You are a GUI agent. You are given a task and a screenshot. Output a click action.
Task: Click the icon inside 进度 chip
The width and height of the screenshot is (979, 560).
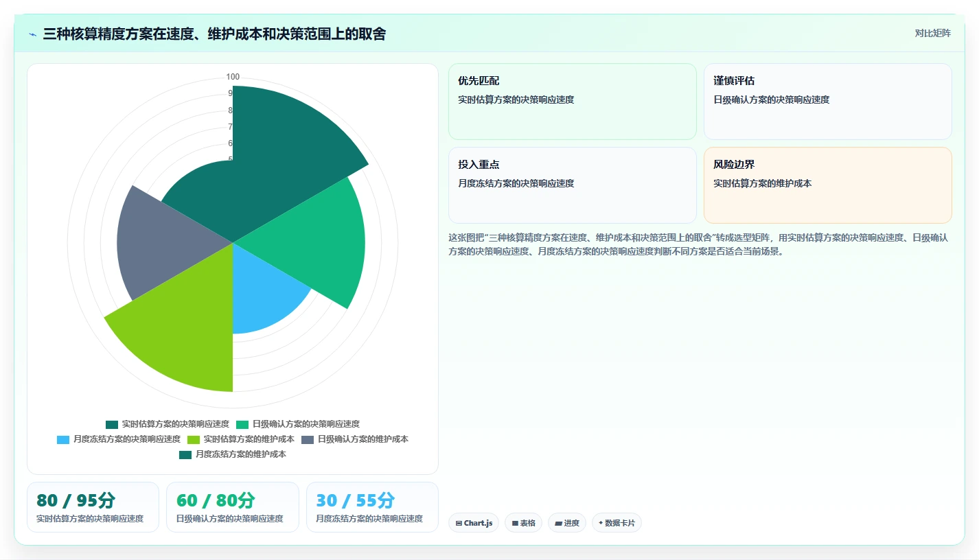click(559, 524)
